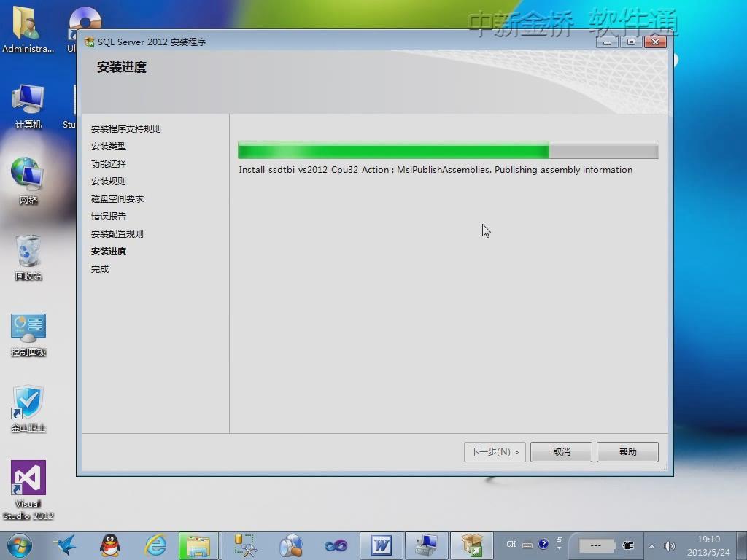Select the 网络 desktop icon
The height and width of the screenshot is (560, 747).
pyautogui.click(x=28, y=181)
